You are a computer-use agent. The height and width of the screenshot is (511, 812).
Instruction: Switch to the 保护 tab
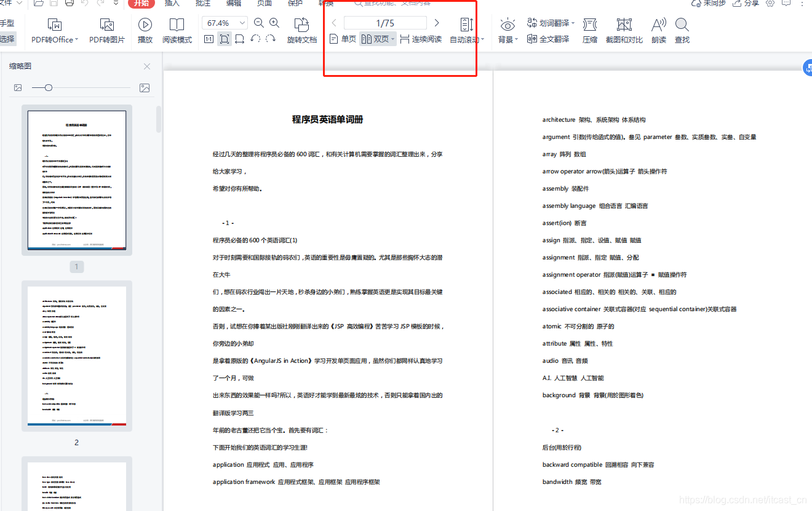tap(295, 3)
